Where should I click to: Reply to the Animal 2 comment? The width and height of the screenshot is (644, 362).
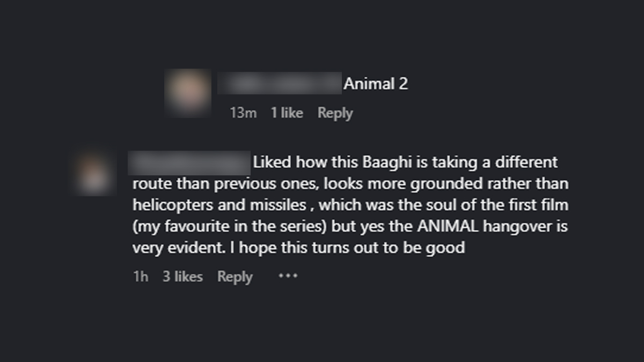(x=335, y=113)
